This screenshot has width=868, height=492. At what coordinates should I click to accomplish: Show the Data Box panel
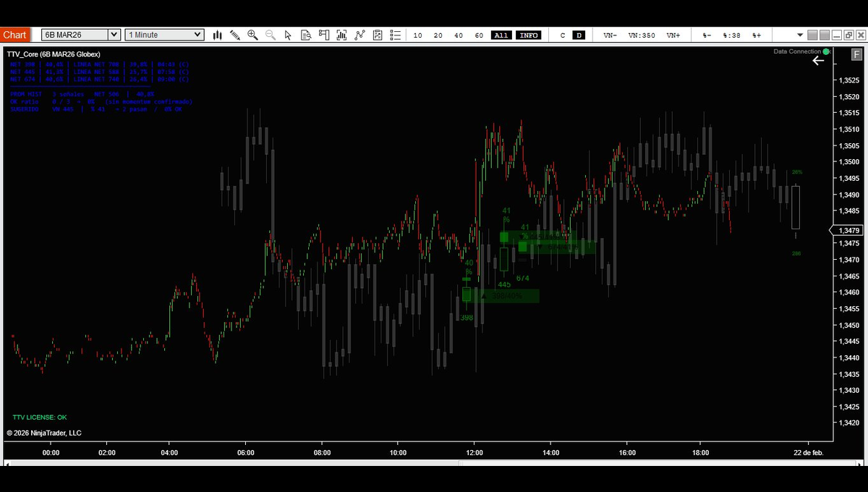[x=305, y=35]
